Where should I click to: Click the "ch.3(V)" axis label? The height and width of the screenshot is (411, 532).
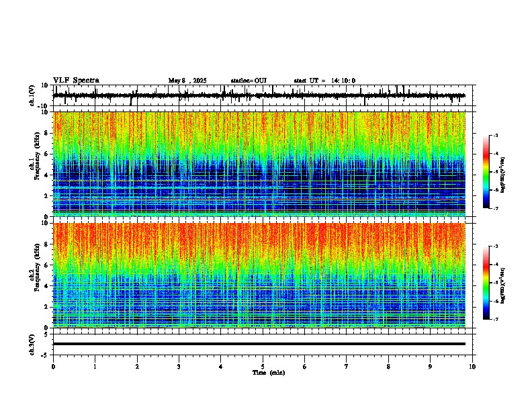click(x=32, y=345)
